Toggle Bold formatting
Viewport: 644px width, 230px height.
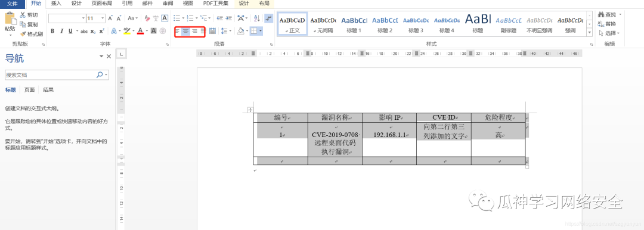click(x=52, y=31)
